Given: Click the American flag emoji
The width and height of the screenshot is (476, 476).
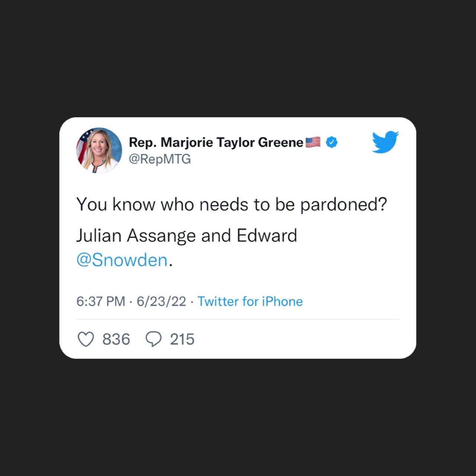Looking at the screenshot, I should click(x=313, y=142).
